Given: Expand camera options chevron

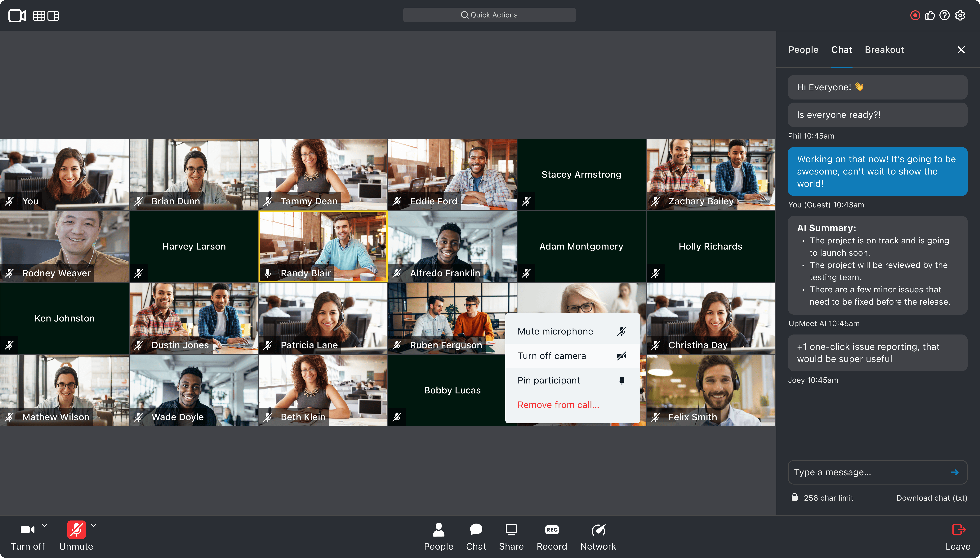Looking at the screenshot, I should 44,525.
